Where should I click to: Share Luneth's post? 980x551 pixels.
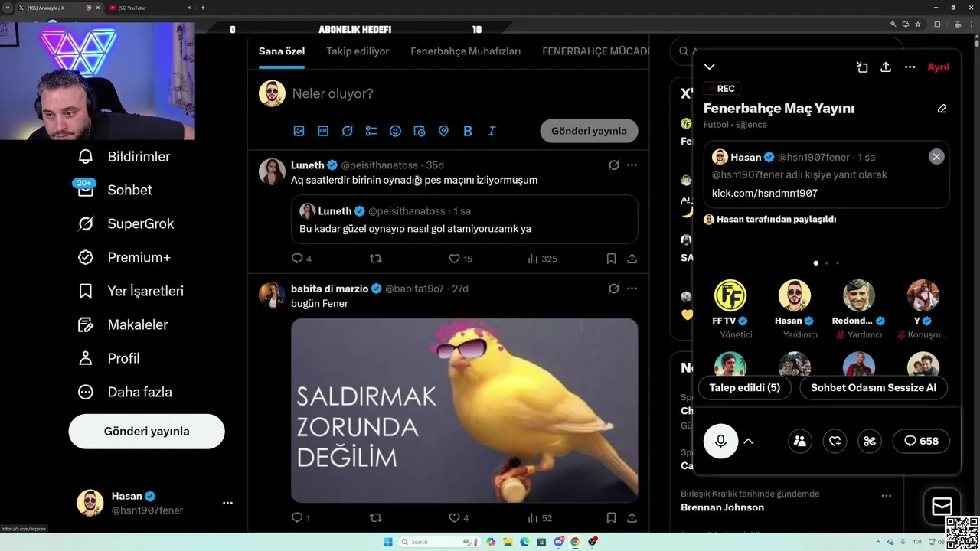click(632, 259)
